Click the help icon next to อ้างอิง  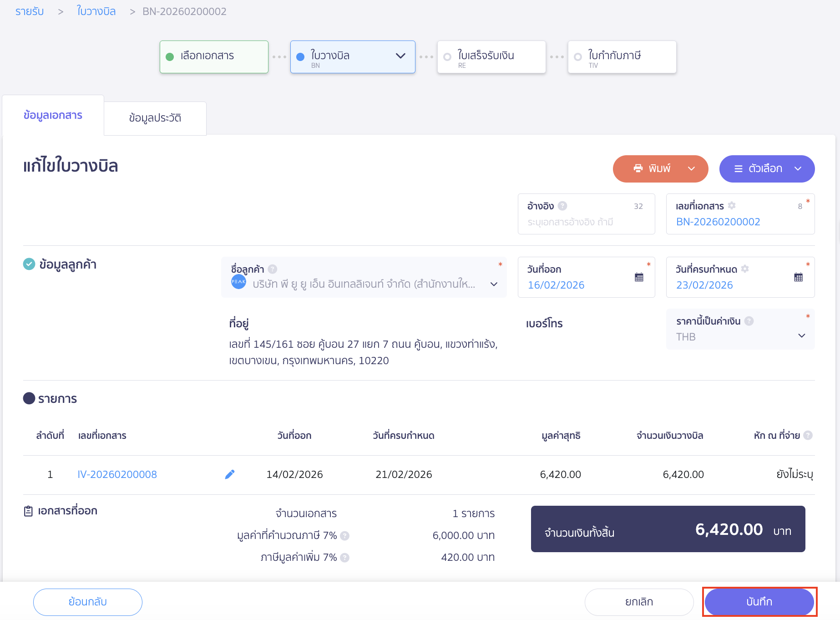[x=562, y=206]
